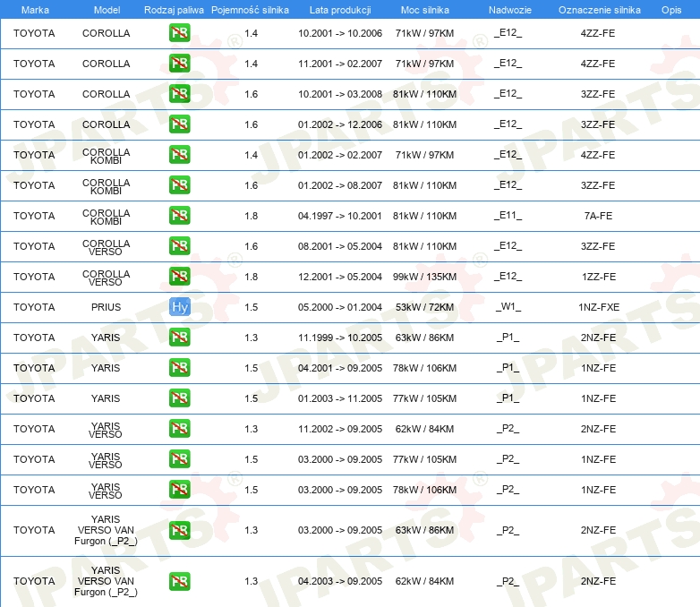Viewport: 700px width, 607px height.
Task: Click engine power 53kW / 72KM
Action: [x=424, y=307]
